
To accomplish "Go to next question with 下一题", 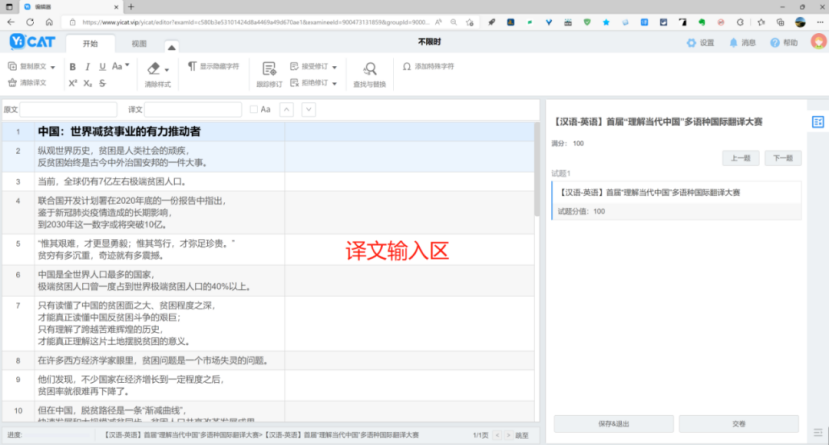I will pos(782,158).
